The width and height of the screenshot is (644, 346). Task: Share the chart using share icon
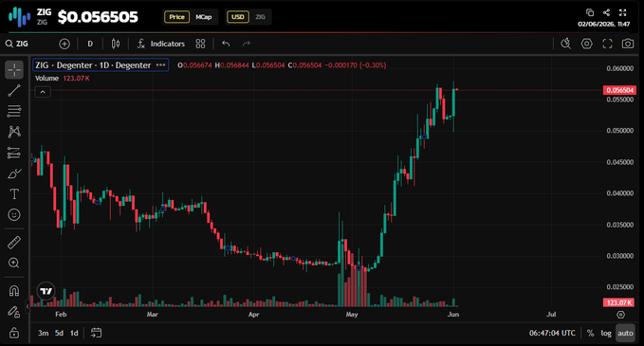coord(606,12)
